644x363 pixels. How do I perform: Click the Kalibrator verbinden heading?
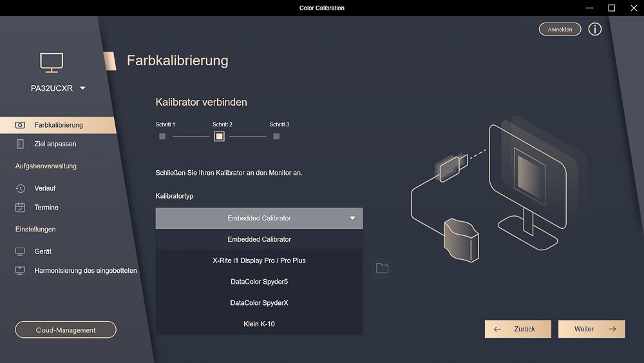point(201,102)
